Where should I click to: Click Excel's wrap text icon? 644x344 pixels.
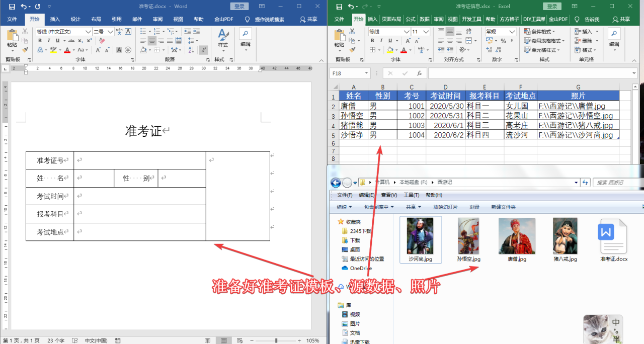point(468,31)
